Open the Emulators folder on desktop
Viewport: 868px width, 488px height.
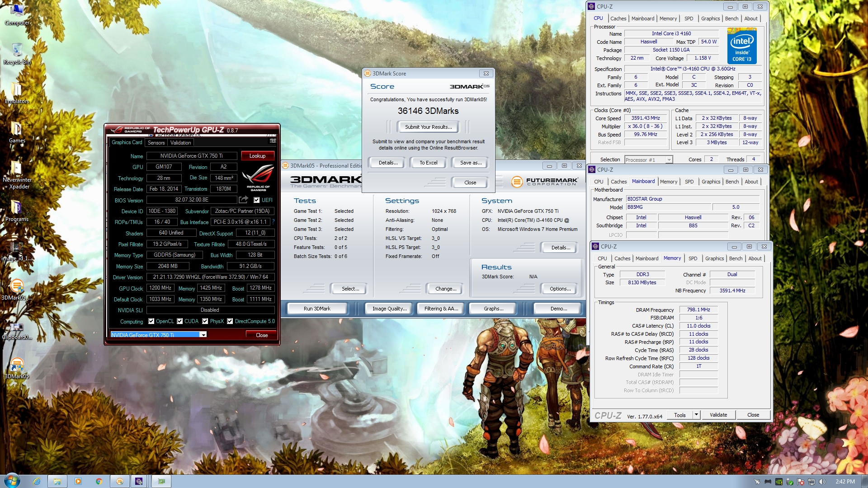click(17, 93)
